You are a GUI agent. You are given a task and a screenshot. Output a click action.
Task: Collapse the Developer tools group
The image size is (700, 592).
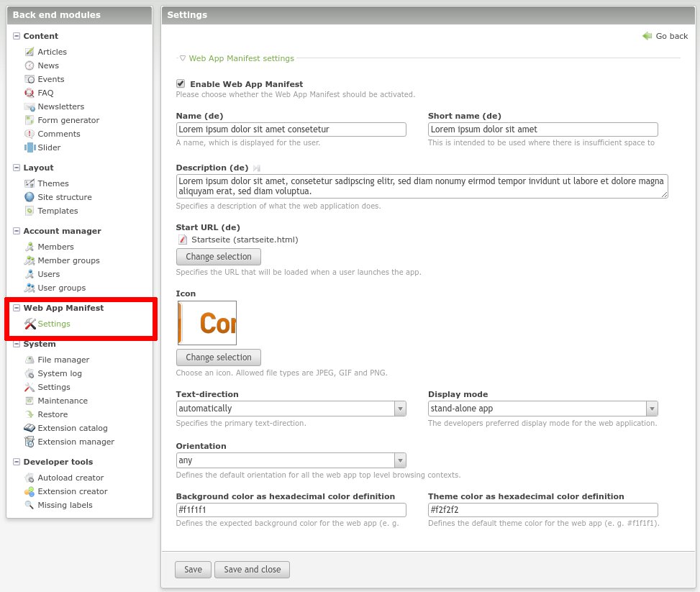(17, 462)
